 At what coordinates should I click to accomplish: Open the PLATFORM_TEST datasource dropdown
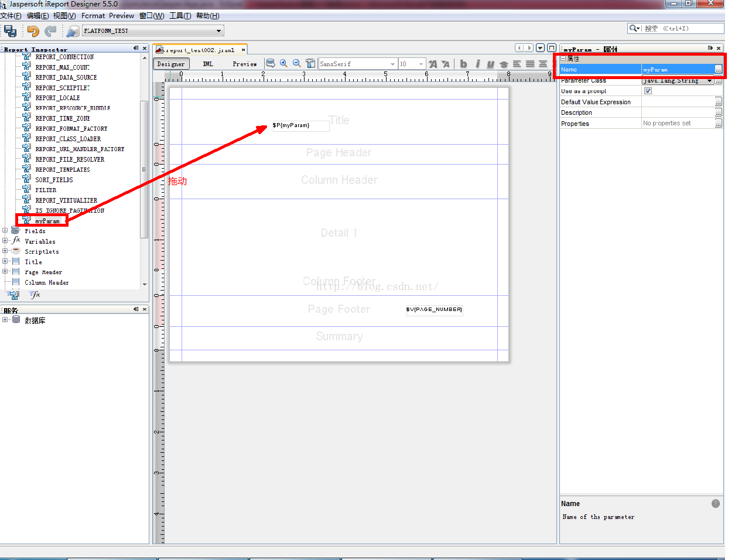click(x=218, y=30)
